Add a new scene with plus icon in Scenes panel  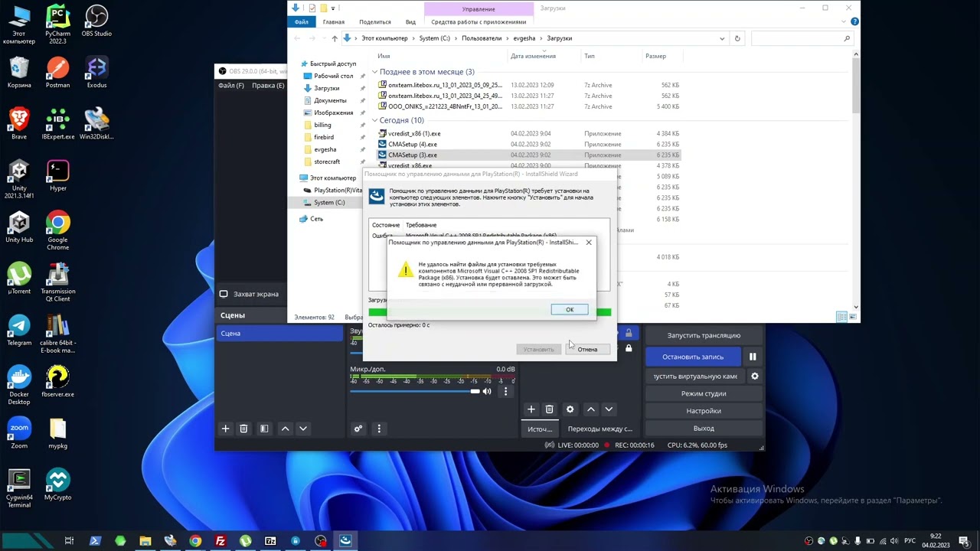point(225,429)
